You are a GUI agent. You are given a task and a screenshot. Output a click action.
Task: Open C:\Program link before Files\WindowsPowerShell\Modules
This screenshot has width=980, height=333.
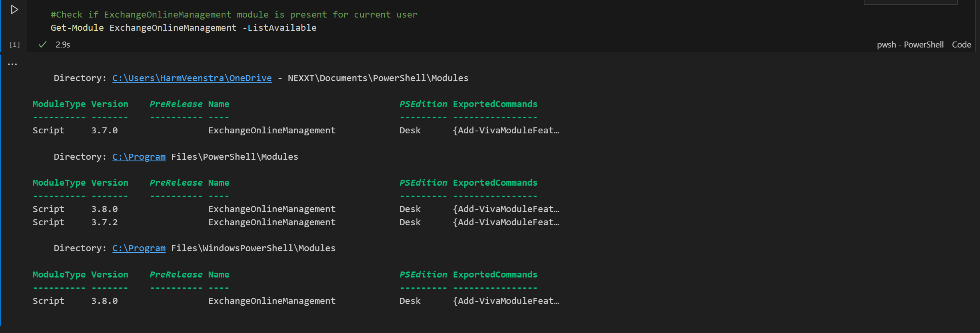(139, 248)
